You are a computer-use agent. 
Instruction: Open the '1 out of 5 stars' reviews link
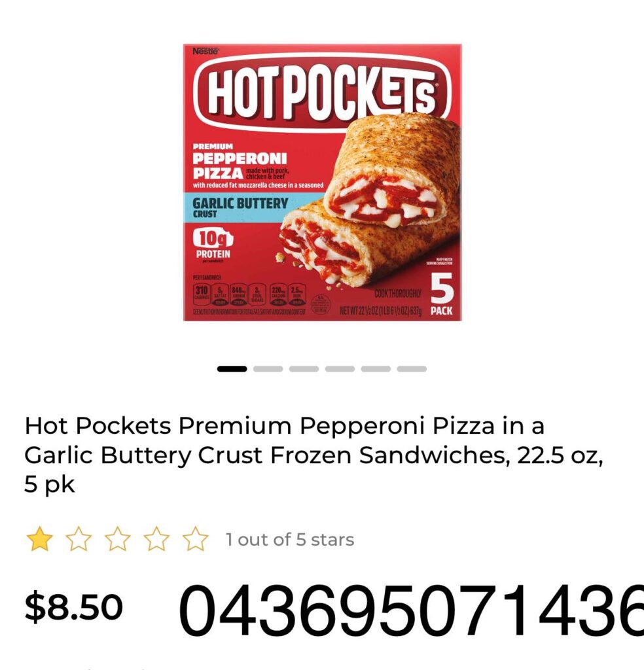click(290, 540)
